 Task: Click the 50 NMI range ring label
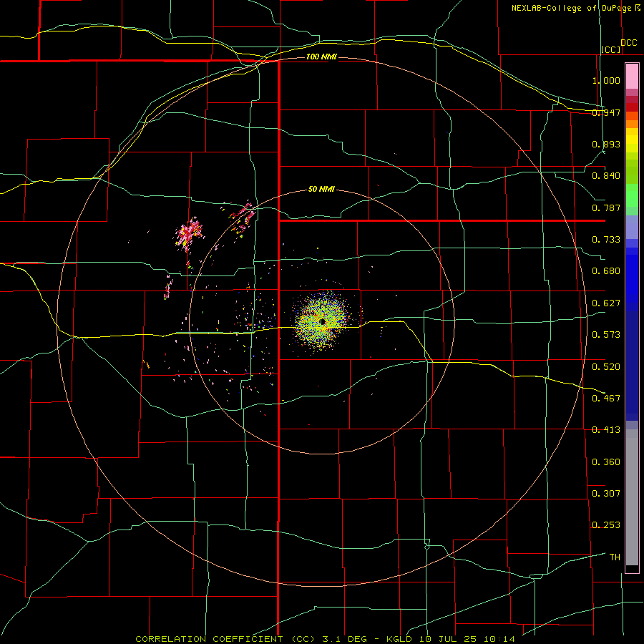tap(321, 190)
